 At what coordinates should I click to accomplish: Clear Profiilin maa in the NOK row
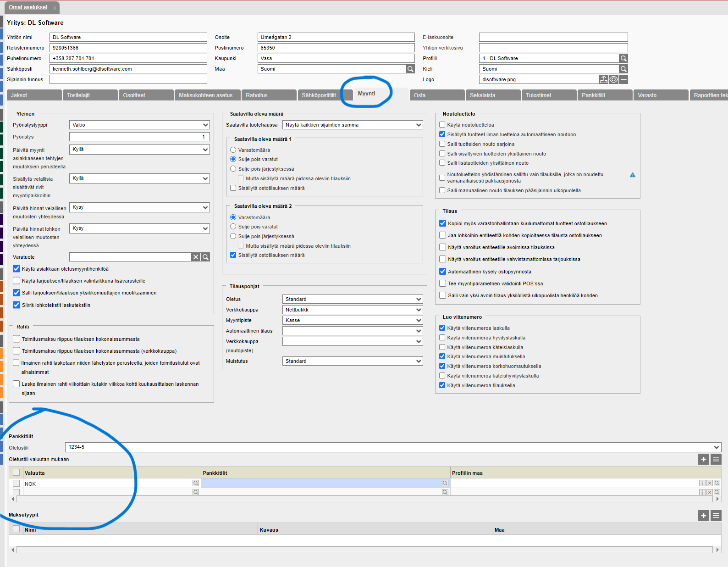point(710,483)
